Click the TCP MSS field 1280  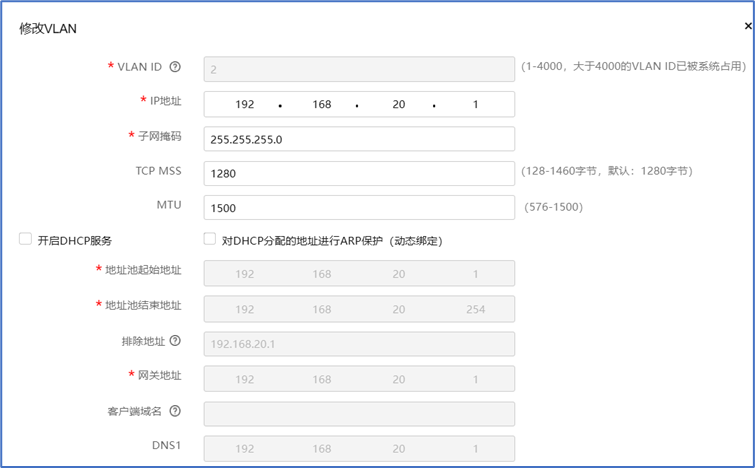pyautogui.click(x=359, y=173)
